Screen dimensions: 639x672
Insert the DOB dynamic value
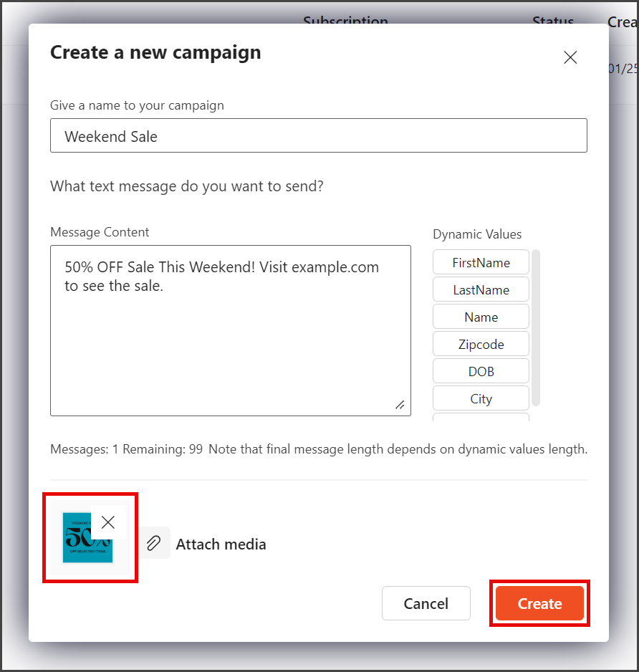(481, 371)
